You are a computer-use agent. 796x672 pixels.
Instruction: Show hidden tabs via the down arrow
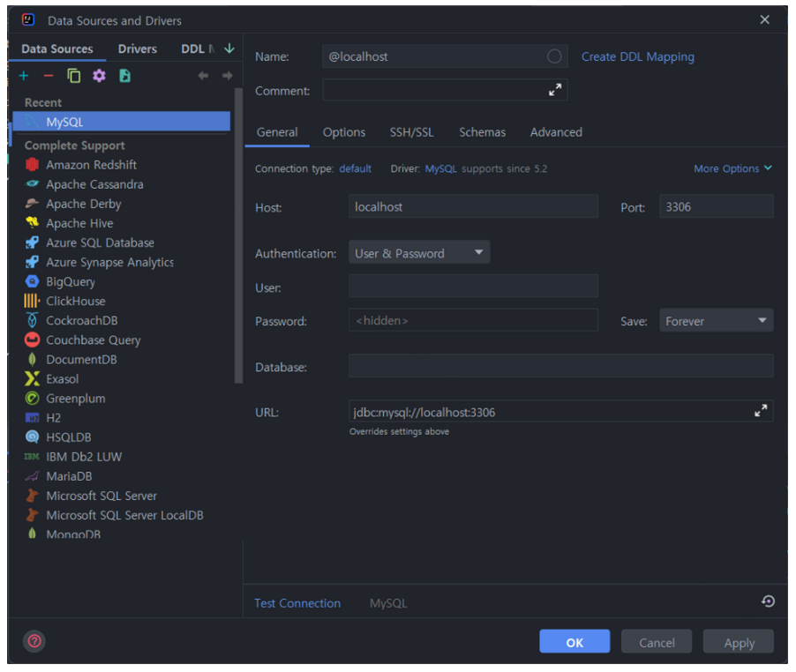point(229,49)
